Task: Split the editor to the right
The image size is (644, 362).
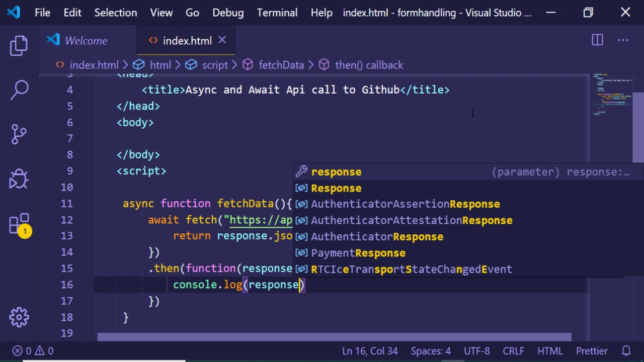Action: click(597, 40)
